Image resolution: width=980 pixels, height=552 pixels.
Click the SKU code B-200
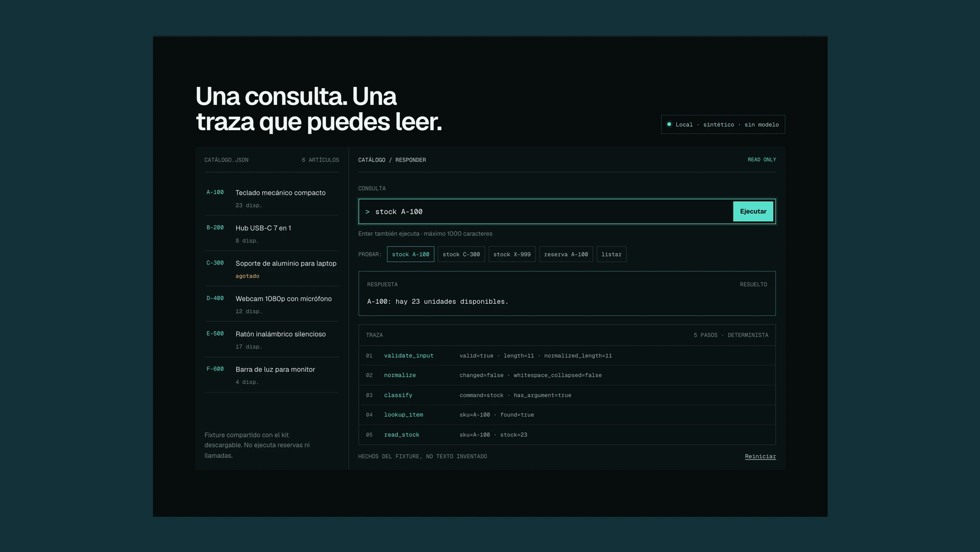point(215,228)
